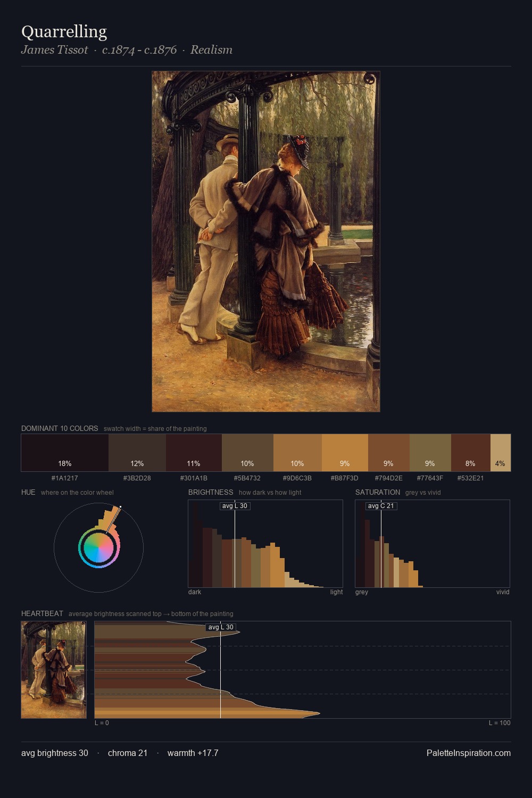The height and width of the screenshot is (798, 532).
Task: Click 'average brightness scanned top → bottom' caption
Action: (151, 614)
